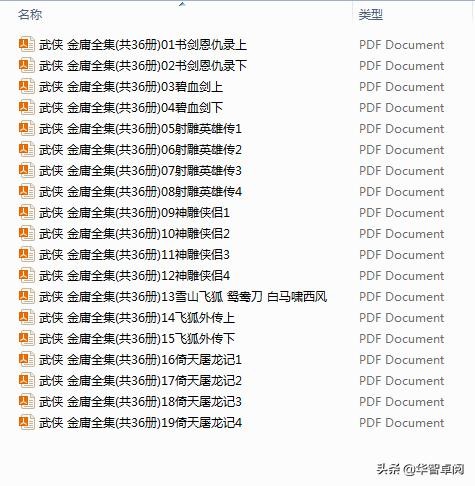Select file 04碧血剑下
This screenshot has height=486, width=475.
click(131, 108)
